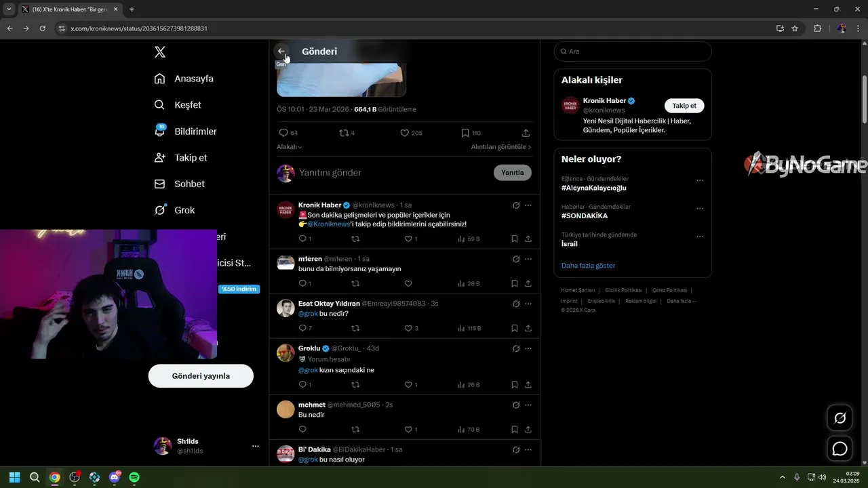The width and height of the screenshot is (868, 488).
Task: Open the post image thumbnail
Action: pyautogui.click(x=341, y=80)
